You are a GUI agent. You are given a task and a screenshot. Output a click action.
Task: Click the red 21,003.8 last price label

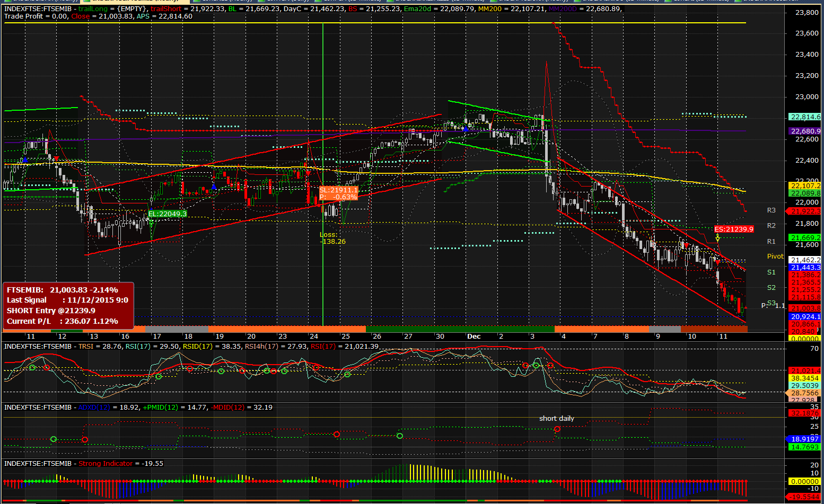805,308
